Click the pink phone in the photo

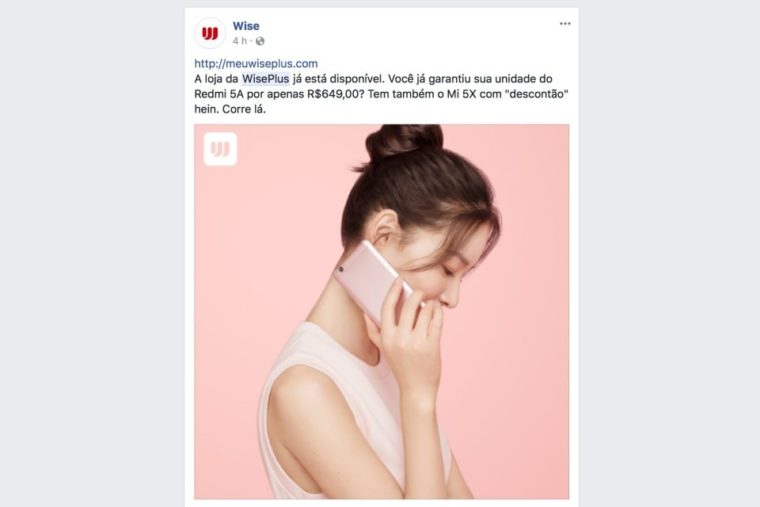click(371, 280)
